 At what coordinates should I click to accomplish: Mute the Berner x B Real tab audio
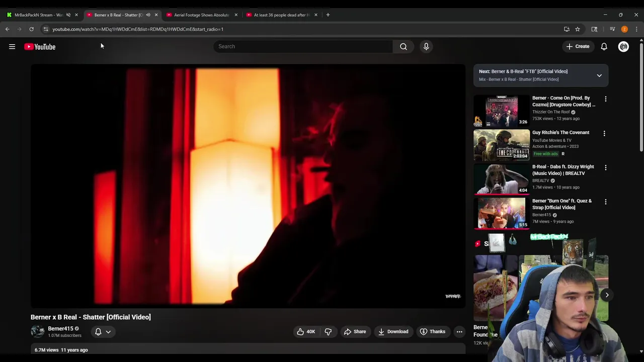point(148,15)
